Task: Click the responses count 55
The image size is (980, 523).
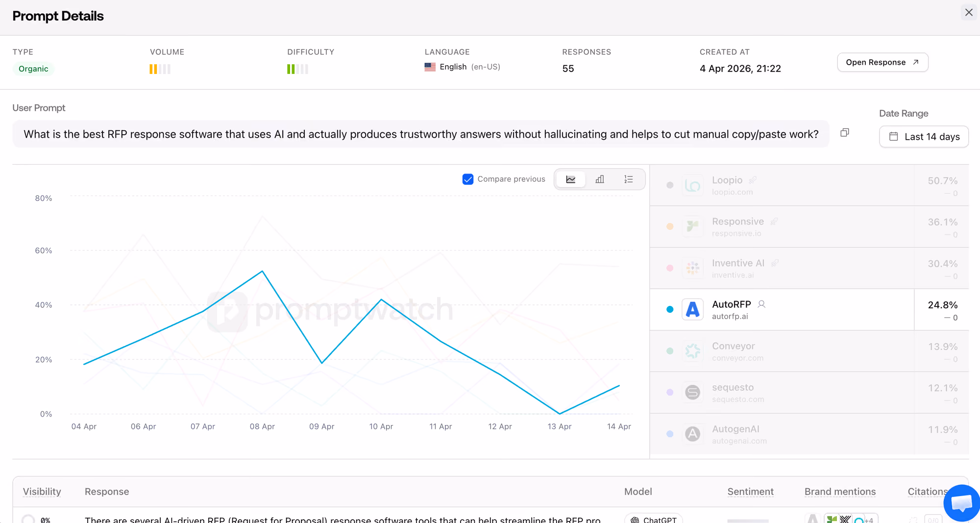Action: [568, 69]
